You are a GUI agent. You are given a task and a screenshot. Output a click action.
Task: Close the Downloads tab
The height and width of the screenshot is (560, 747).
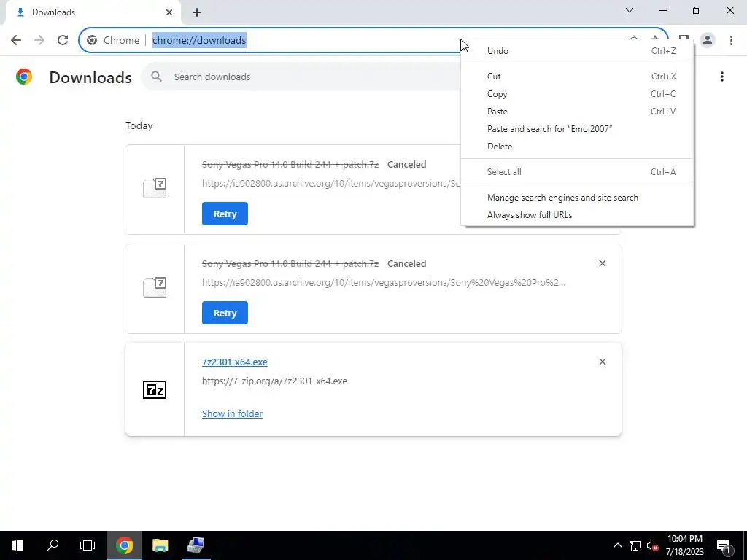tap(169, 12)
